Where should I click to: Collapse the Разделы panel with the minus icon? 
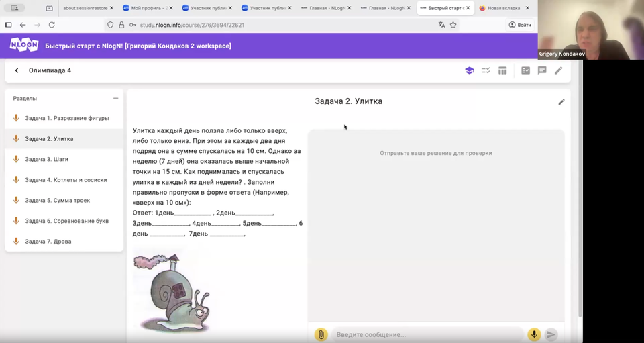(116, 98)
